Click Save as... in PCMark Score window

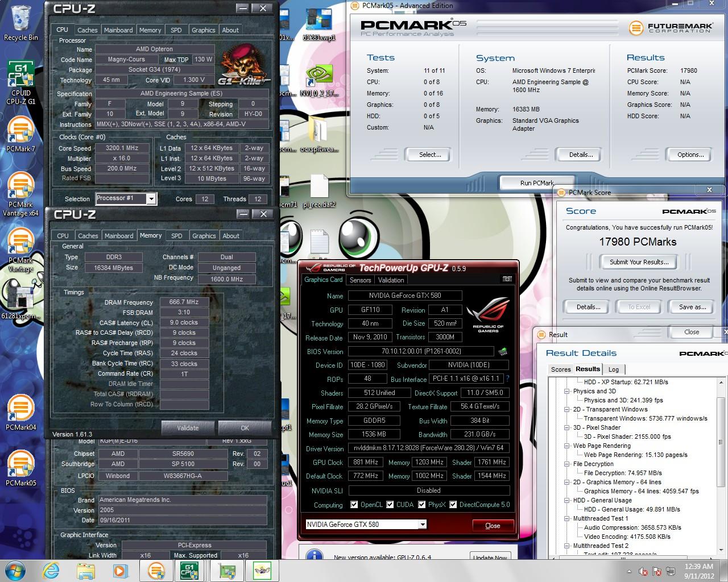(x=692, y=307)
